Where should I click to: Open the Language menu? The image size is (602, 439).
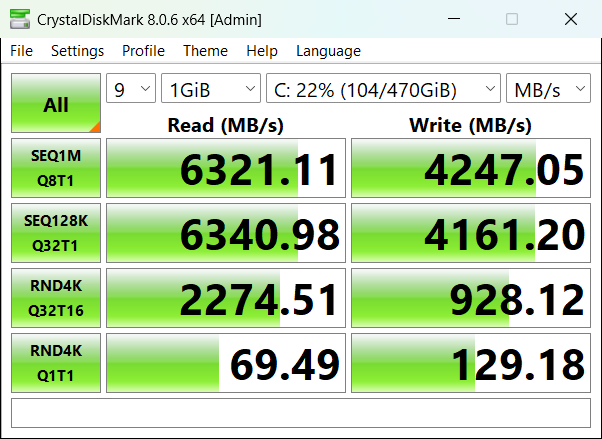(x=328, y=51)
